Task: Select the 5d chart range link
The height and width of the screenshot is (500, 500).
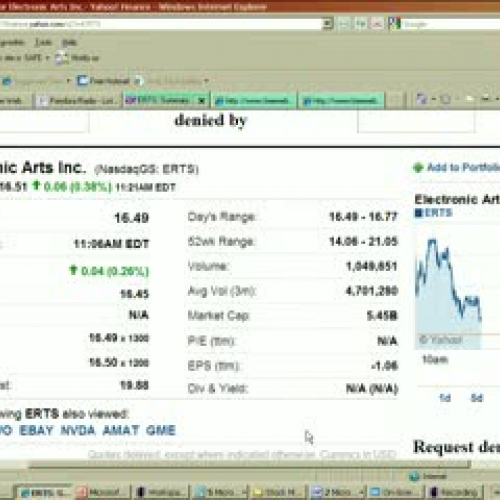Action: point(476,398)
